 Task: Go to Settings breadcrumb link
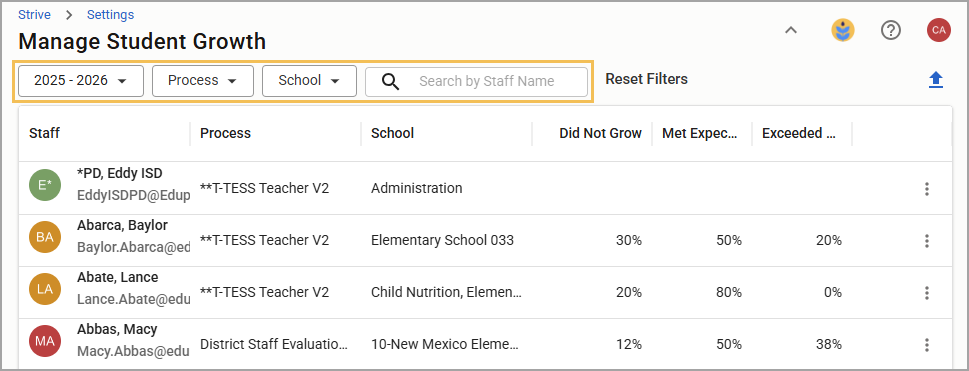click(111, 15)
